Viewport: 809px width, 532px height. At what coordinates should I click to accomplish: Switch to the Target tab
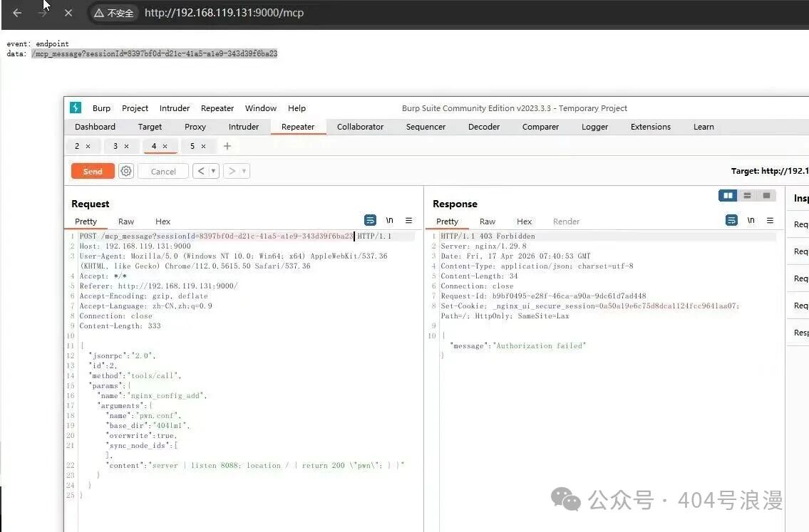[x=150, y=127]
